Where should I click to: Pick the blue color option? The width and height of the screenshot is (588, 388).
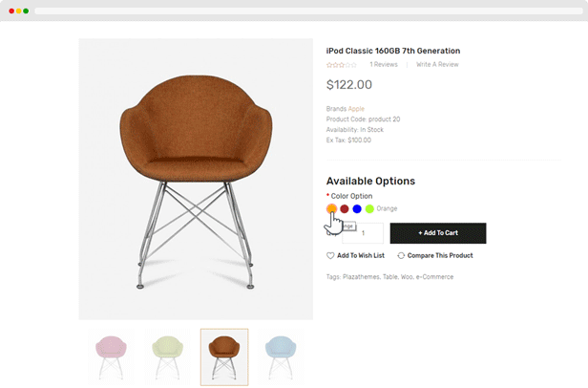357,209
